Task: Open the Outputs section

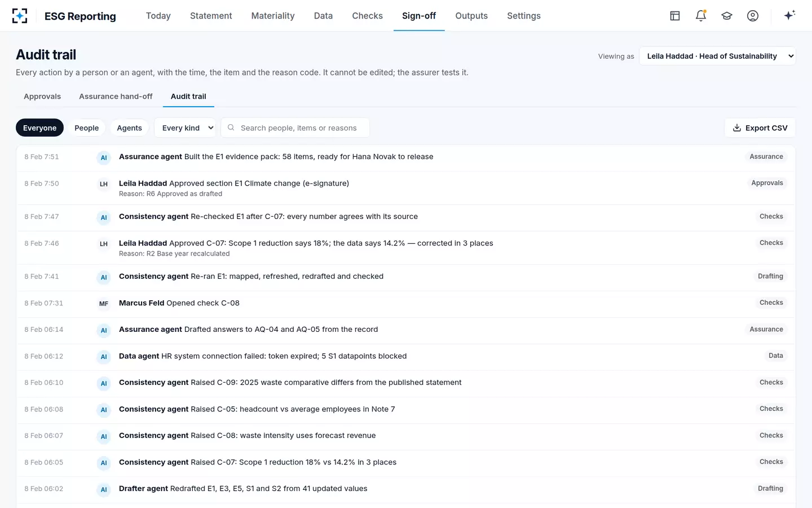Action: tap(471, 16)
